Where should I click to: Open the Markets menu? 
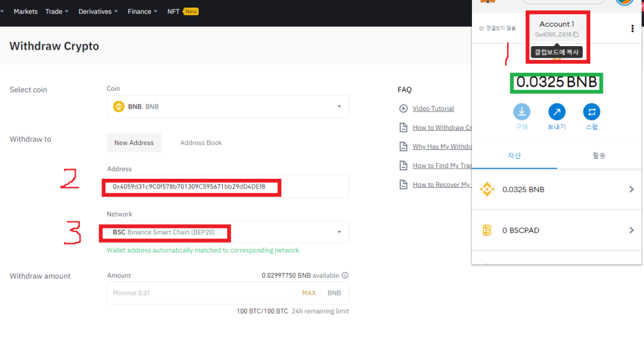click(x=25, y=12)
